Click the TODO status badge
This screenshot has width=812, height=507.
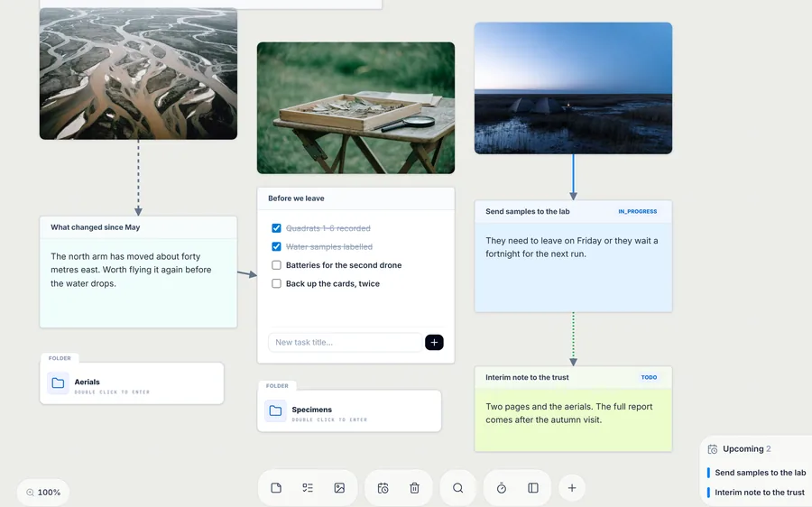(649, 377)
